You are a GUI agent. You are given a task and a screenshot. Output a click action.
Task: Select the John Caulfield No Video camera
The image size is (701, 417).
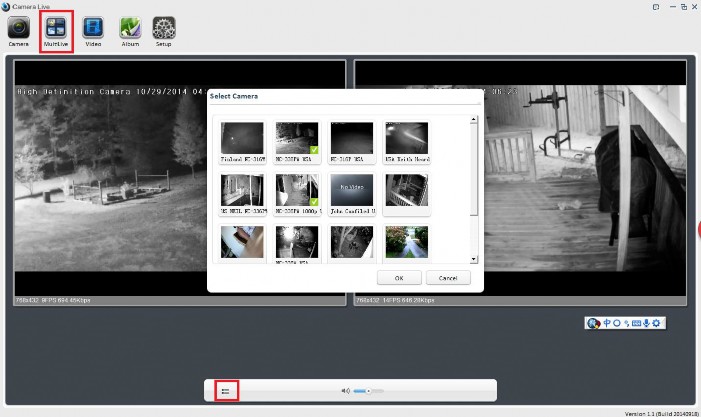click(351, 190)
